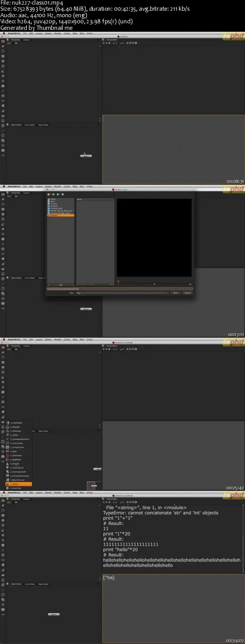Click the V!D toolbar icon in 00:08:31 frame
The width and height of the screenshot is (245, 644).
click(x=3, y=155)
